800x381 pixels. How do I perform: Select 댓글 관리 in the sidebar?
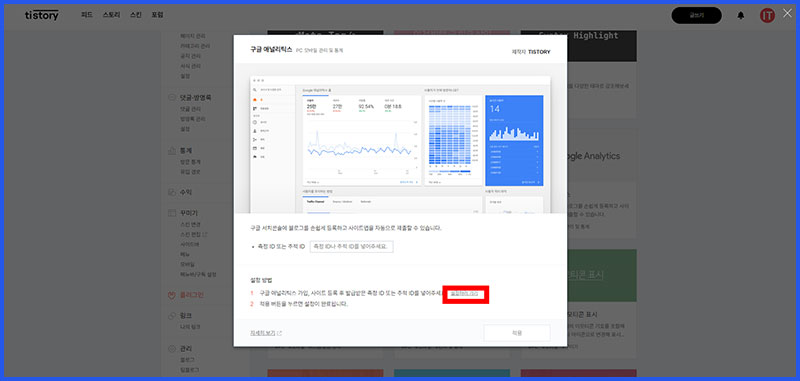coord(190,109)
